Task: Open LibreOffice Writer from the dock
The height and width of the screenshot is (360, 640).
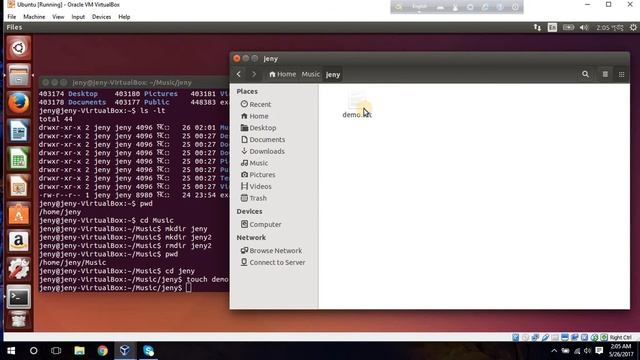Action: click(x=18, y=131)
